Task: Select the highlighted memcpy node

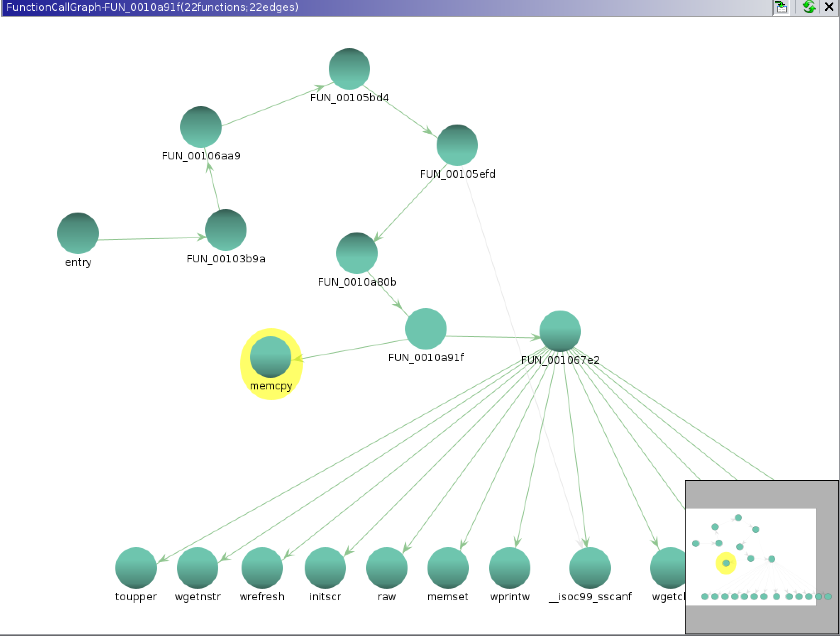Action: pos(271,357)
